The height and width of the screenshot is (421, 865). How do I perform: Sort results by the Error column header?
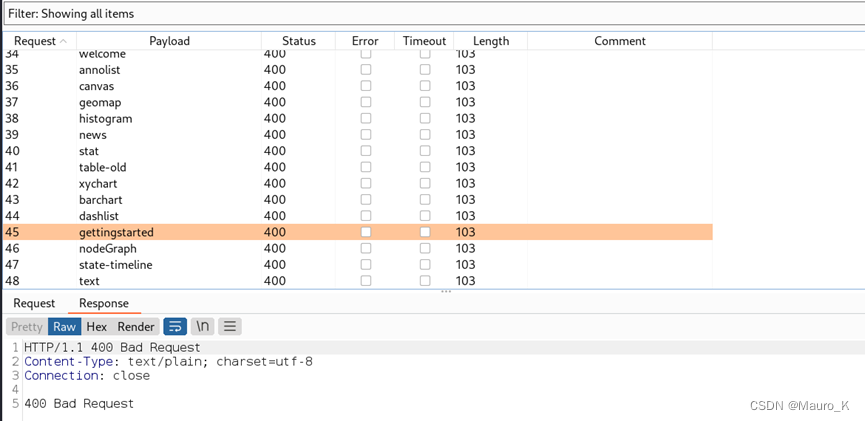[x=365, y=41]
